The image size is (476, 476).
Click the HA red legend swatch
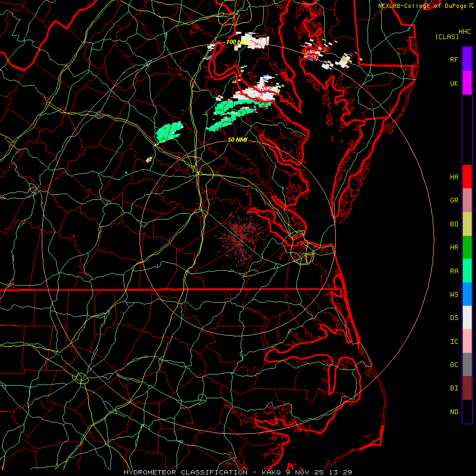click(x=467, y=177)
